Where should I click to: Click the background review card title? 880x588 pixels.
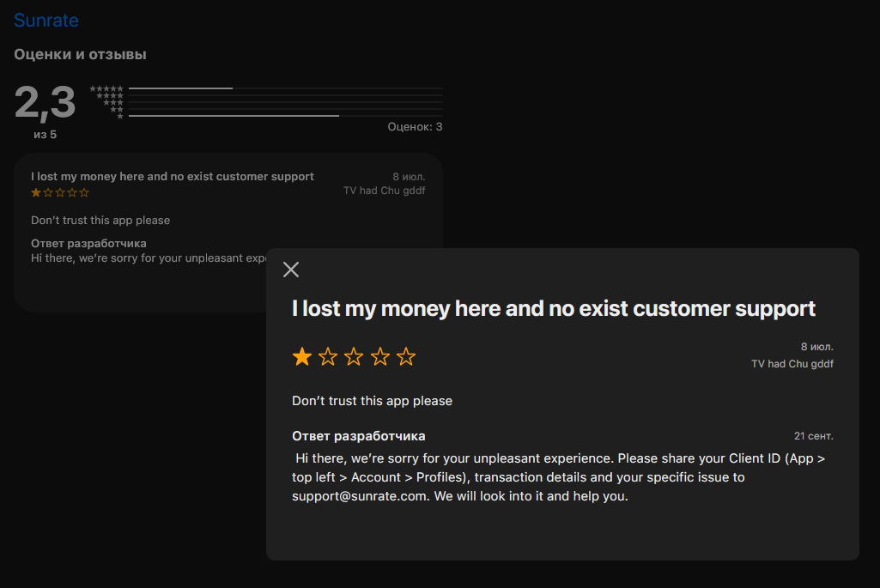173,176
